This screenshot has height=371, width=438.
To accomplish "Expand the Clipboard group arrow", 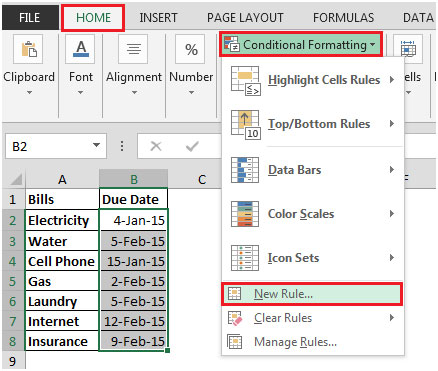I will coord(29,92).
